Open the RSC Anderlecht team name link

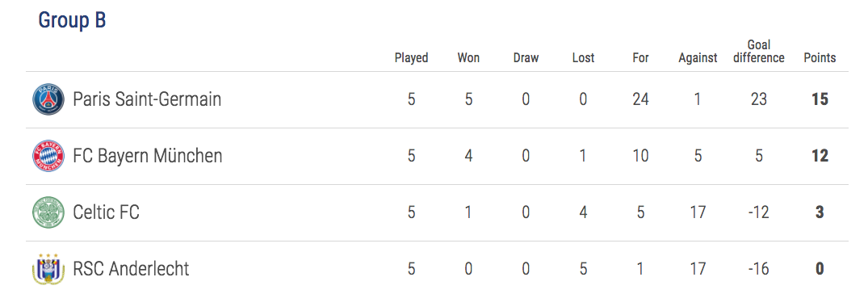pos(131,269)
